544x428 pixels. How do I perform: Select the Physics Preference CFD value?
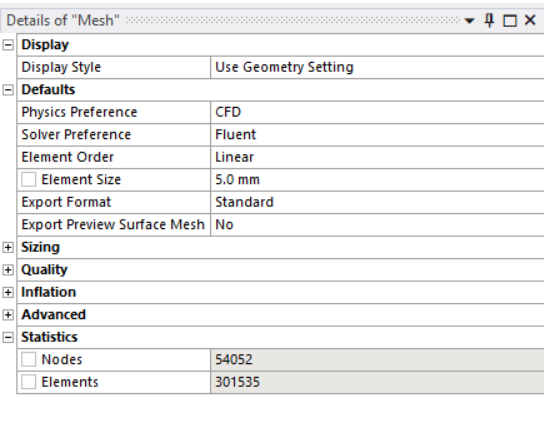coord(377,112)
